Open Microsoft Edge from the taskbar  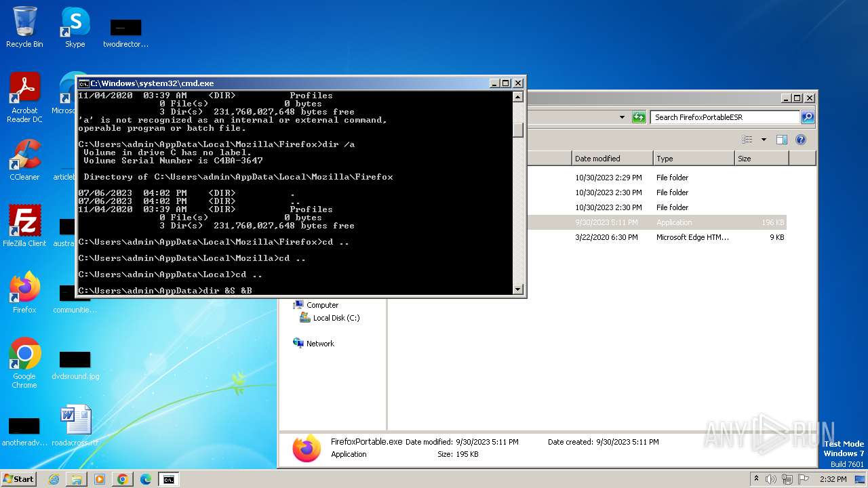[x=146, y=479]
